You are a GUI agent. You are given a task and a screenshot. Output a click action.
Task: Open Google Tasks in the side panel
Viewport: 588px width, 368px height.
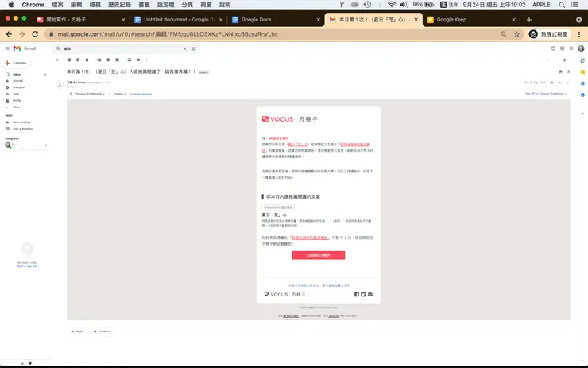(x=582, y=83)
